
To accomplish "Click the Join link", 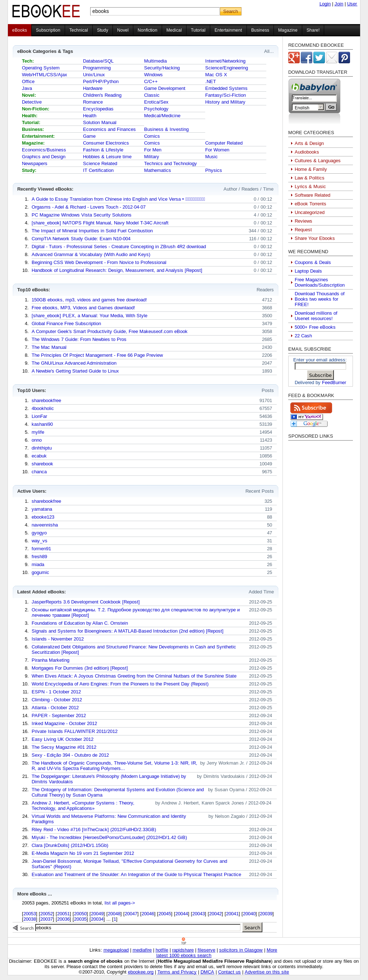I will pyautogui.click(x=339, y=4).
